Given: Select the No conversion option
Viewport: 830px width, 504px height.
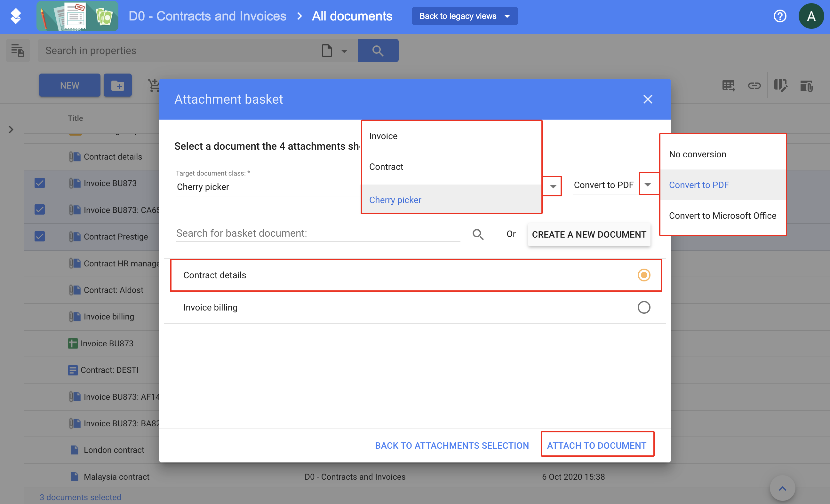Looking at the screenshot, I should tap(723, 154).
